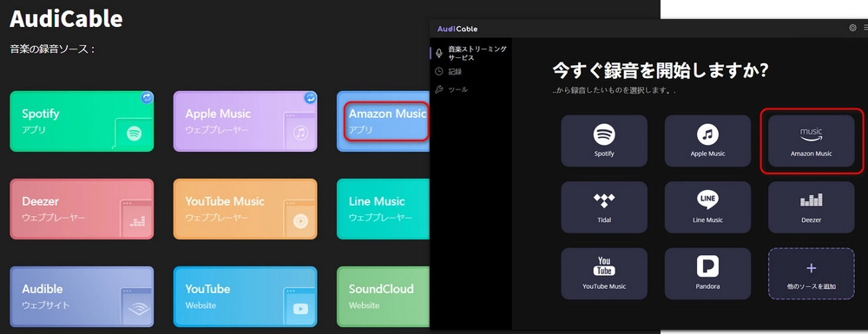This screenshot has height=334, width=868.
Task: Select the Spotify app card in the left window
Action: 82,121
